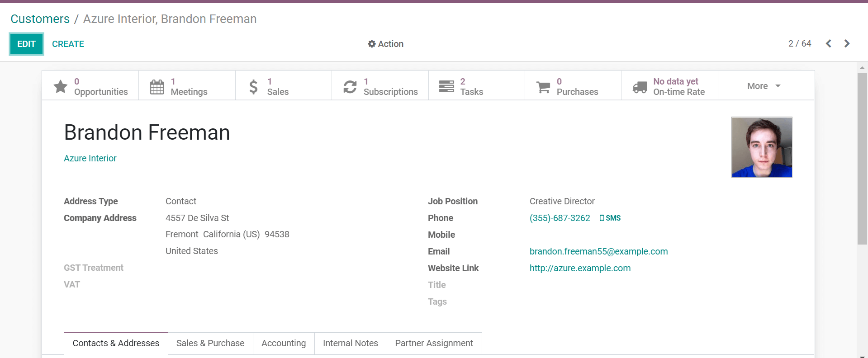
Task: Switch to Contacts & Addresses tab
Action: (116, 343)
